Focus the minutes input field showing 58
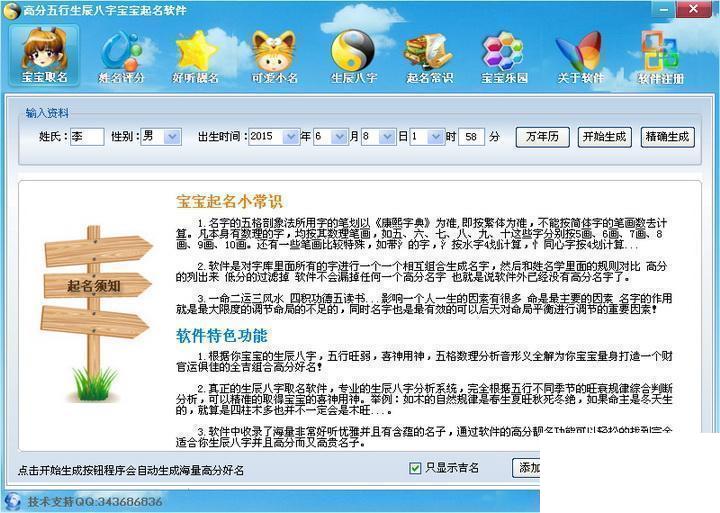720x513 pixels. [x=472, y=137]
